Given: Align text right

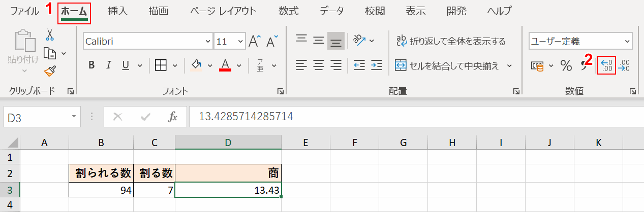Looking at the screenshot, I should coord(336,65).
